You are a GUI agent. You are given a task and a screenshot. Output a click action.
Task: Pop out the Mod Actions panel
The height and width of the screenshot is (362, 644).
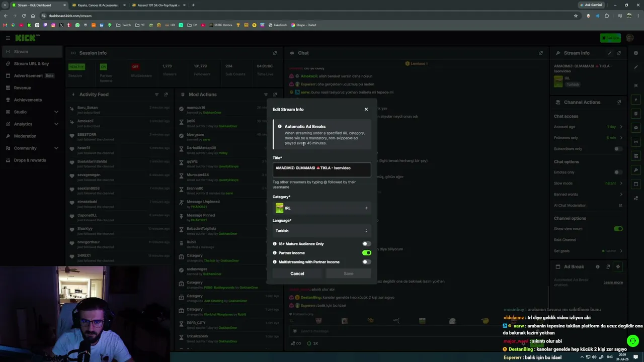[275, 95]
